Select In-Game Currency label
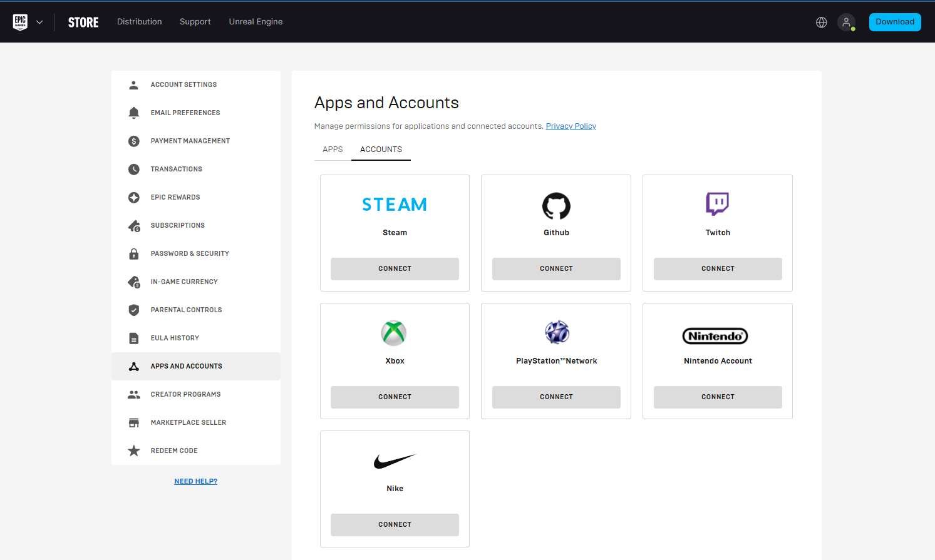The height and width of the screenshot is (560, 935). pos(184,282)
